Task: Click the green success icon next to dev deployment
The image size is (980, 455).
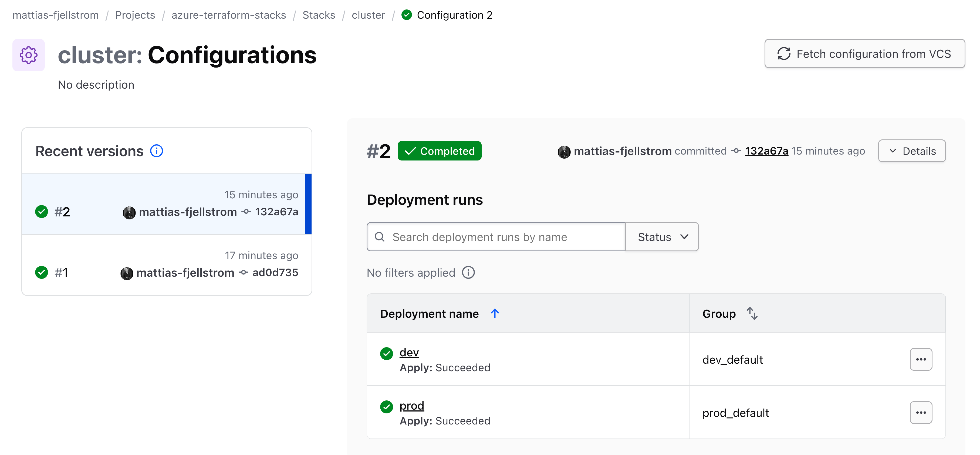Action: (387, 353)
